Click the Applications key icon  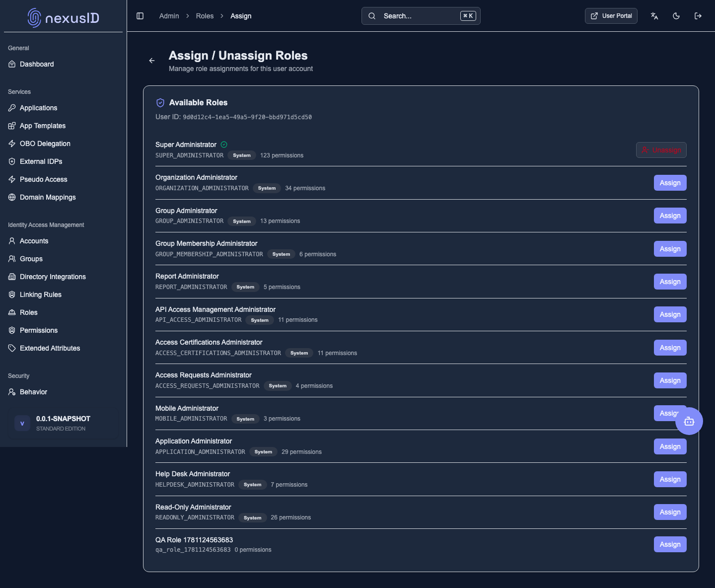12,108
